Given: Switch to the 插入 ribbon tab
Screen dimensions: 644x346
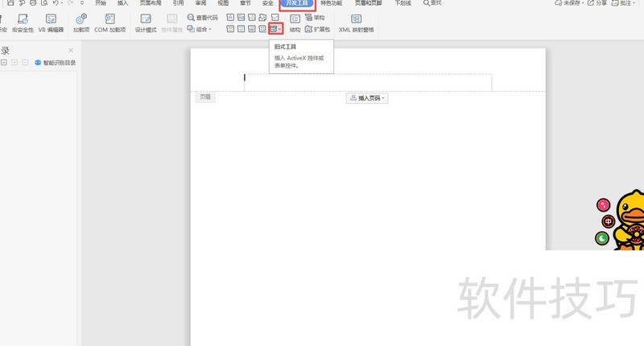Looking at the screenshot, I should click(122, 3).
